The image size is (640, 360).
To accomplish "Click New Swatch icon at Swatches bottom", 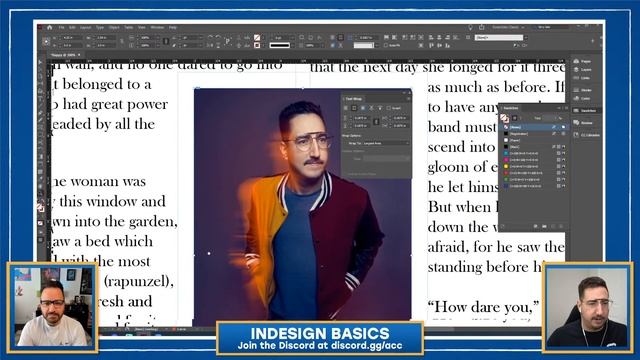I will 553,226.
